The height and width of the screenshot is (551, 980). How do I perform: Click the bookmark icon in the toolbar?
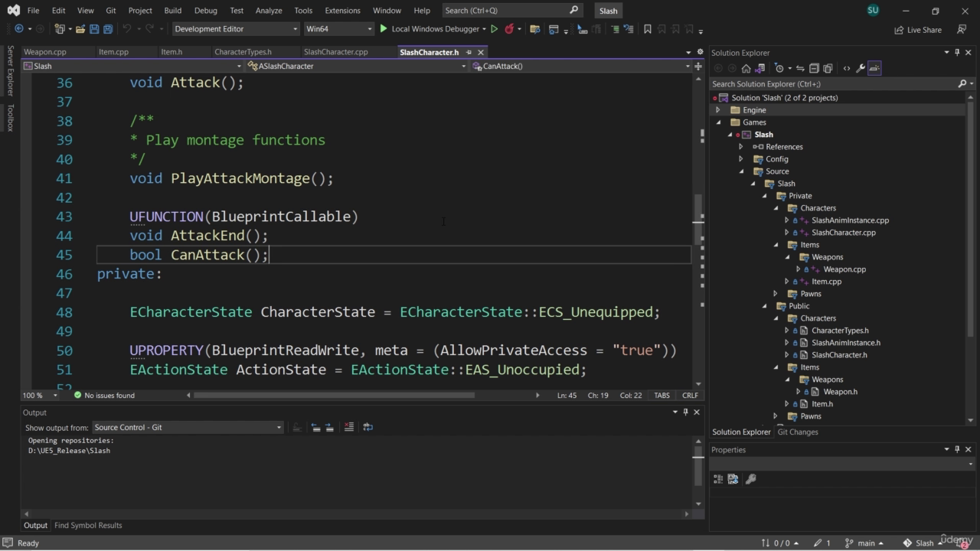(x=648, y=29)
